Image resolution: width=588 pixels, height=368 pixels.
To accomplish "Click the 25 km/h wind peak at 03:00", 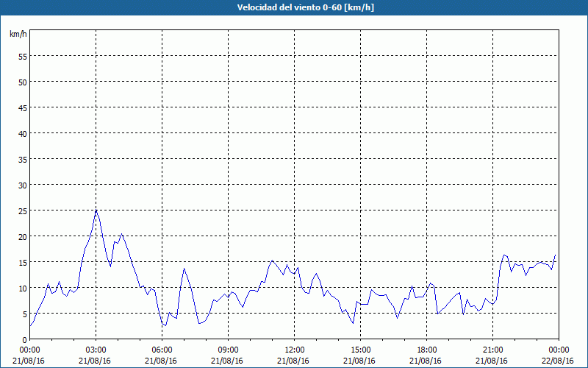I will point(96,210).
